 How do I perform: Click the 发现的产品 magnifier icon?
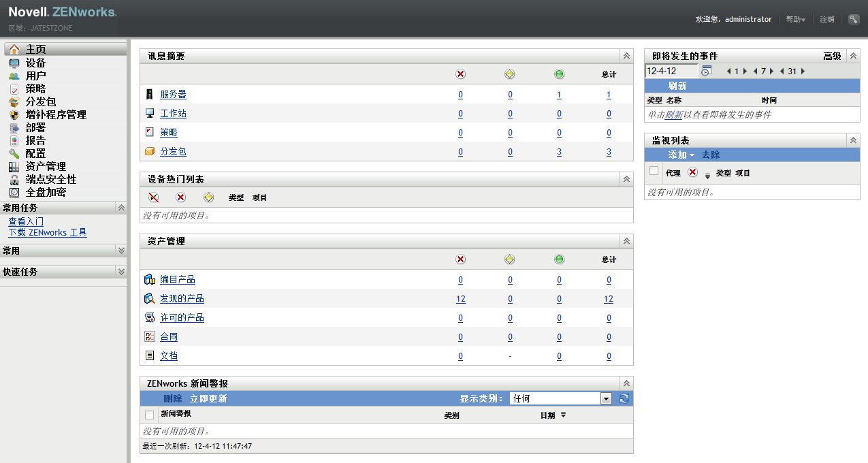coord(150,299)
